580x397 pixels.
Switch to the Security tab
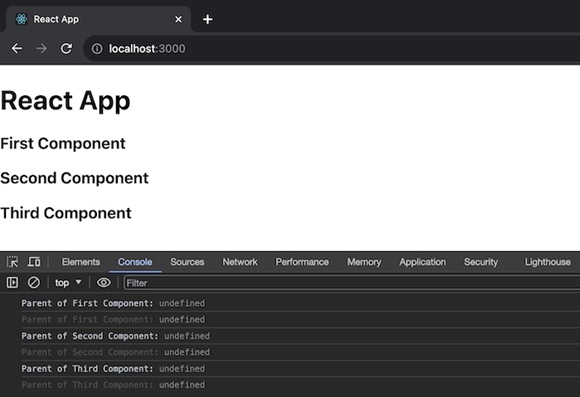pyautogui.click(x=481, y=262)
